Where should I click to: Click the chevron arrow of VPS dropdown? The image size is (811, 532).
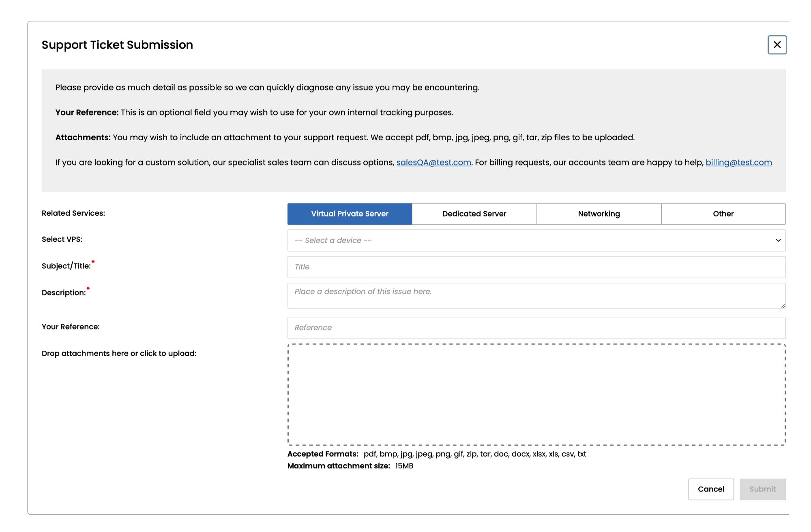(x=778, y=240)
